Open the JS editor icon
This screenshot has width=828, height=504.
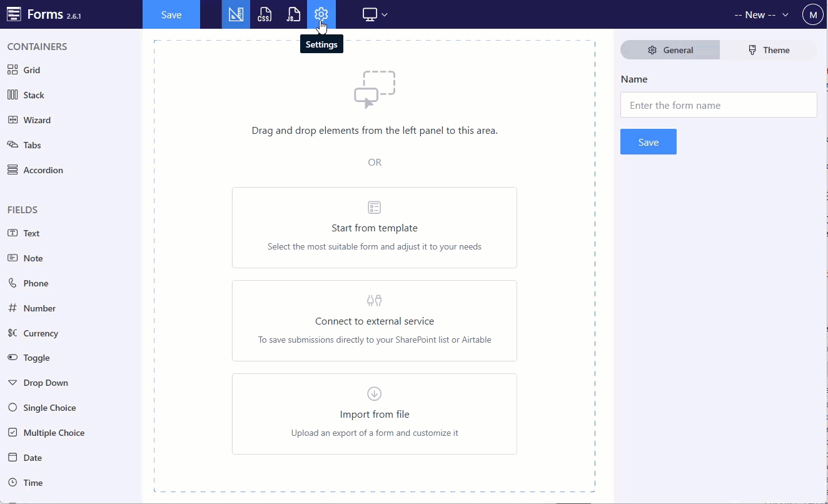293,14
